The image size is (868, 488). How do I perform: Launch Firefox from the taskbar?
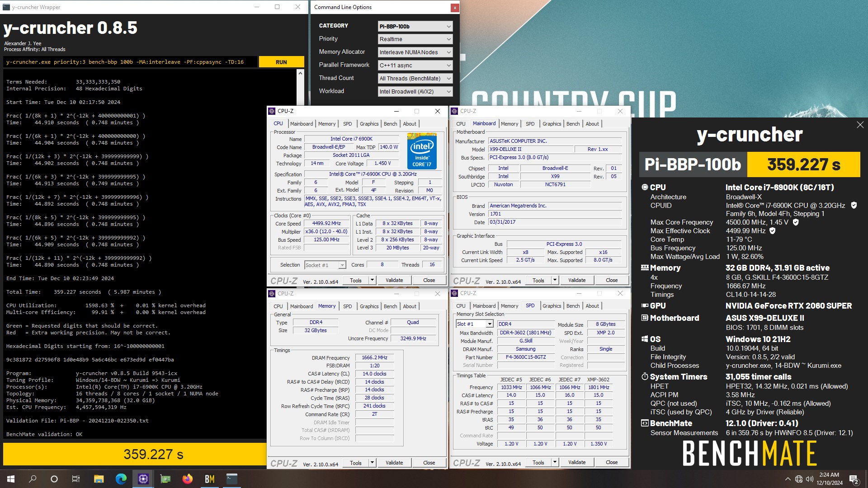coord(187,479)
